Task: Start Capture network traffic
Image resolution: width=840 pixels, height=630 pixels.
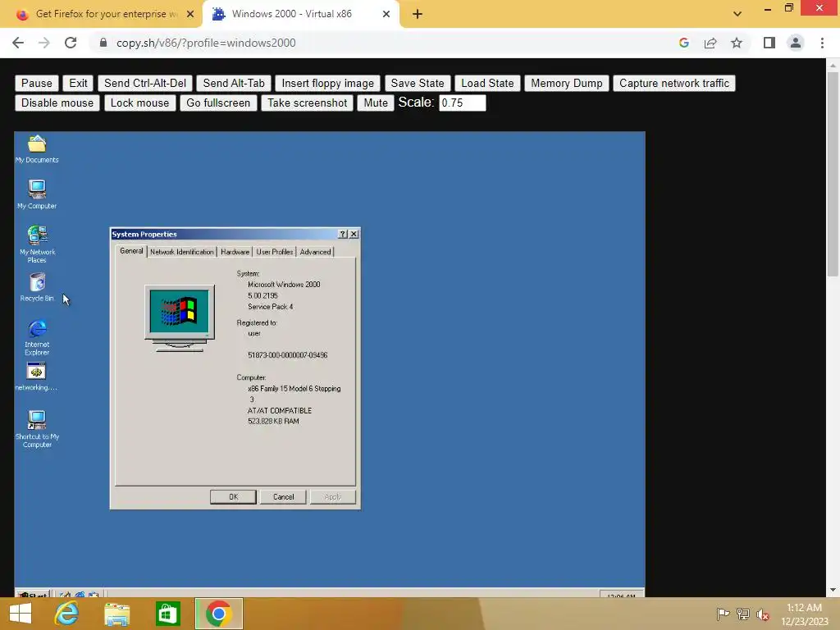Action: tap(674, 83)
